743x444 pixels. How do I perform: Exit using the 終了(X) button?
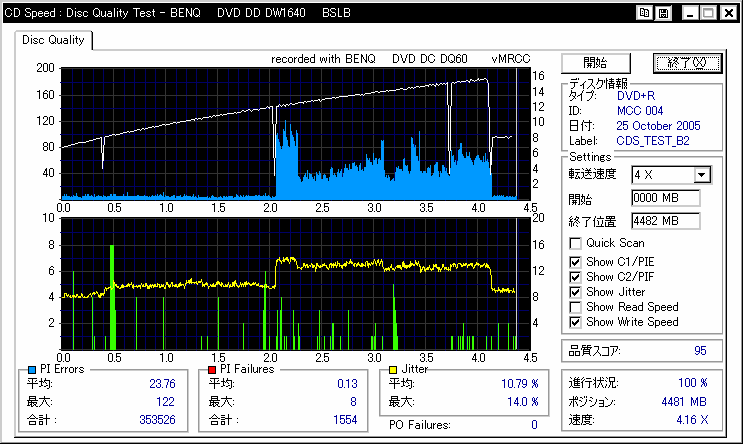pyautogui.click(x=687, y=63)
